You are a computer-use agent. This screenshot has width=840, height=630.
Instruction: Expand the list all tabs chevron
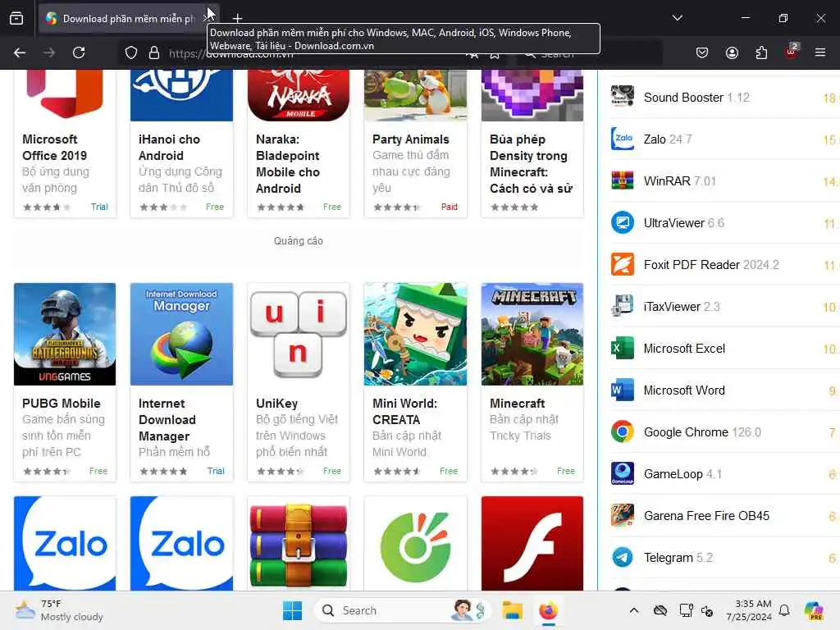(677, 18)
